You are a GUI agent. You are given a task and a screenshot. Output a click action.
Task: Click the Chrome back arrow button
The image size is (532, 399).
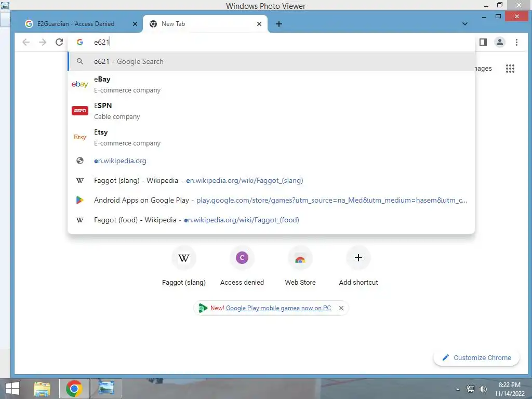point(26,42)
